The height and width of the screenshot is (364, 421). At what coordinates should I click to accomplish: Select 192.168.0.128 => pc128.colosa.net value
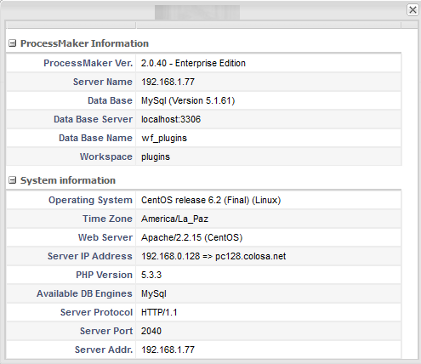point(214,256)
